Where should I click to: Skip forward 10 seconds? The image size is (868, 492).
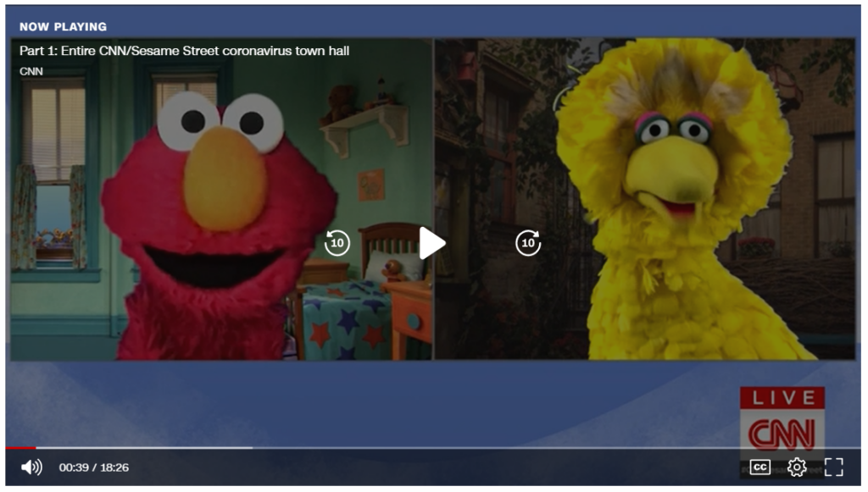point(528,243)
